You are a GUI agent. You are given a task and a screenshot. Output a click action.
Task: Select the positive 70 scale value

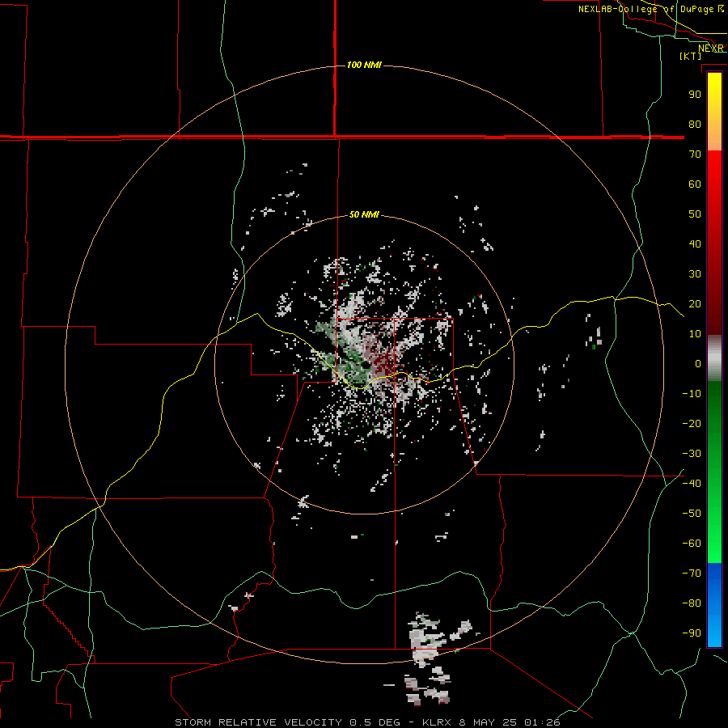click(695, 154)
